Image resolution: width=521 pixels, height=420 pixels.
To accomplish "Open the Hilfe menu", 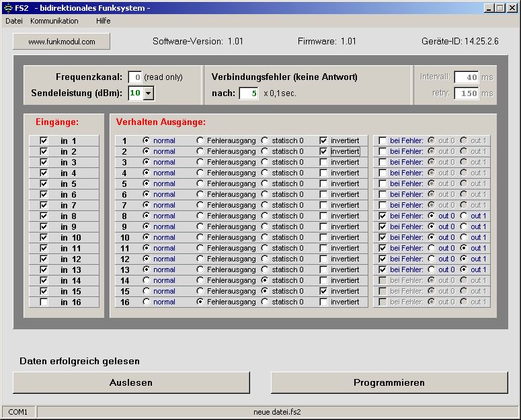I will point(104,21).
